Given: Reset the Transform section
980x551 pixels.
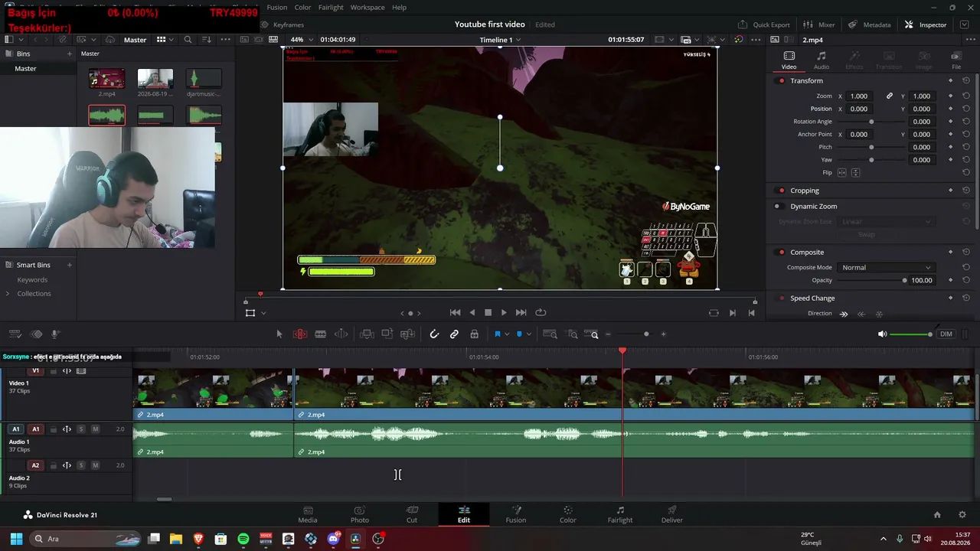Looking at the screenshot, I should click(x=966, y=80).
